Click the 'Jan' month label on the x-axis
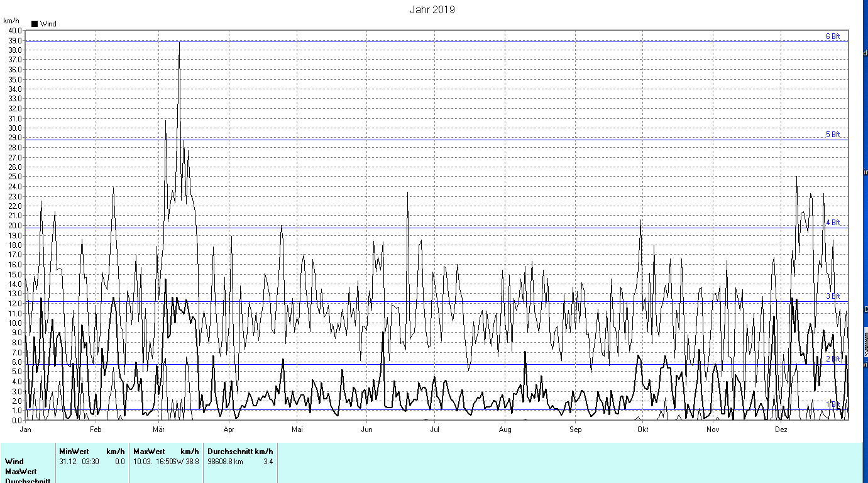Screen dimensions: 868x483 click(x=26, y=430)
